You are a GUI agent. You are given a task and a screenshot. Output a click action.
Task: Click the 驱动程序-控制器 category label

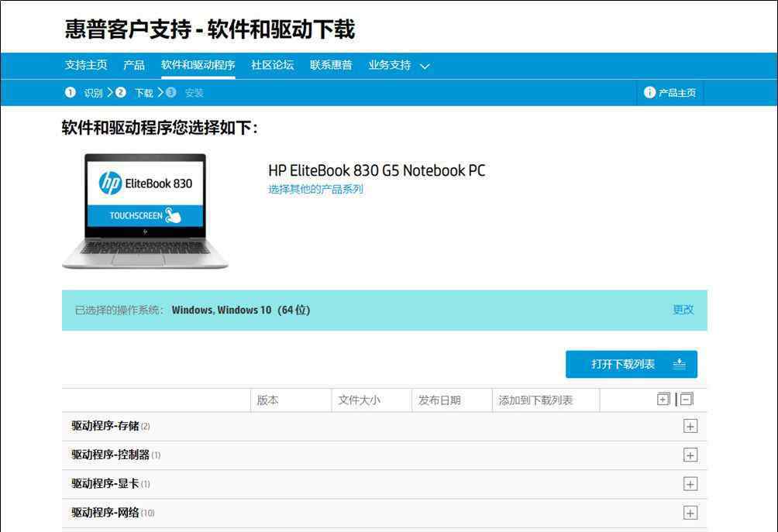tap(110, 454)
